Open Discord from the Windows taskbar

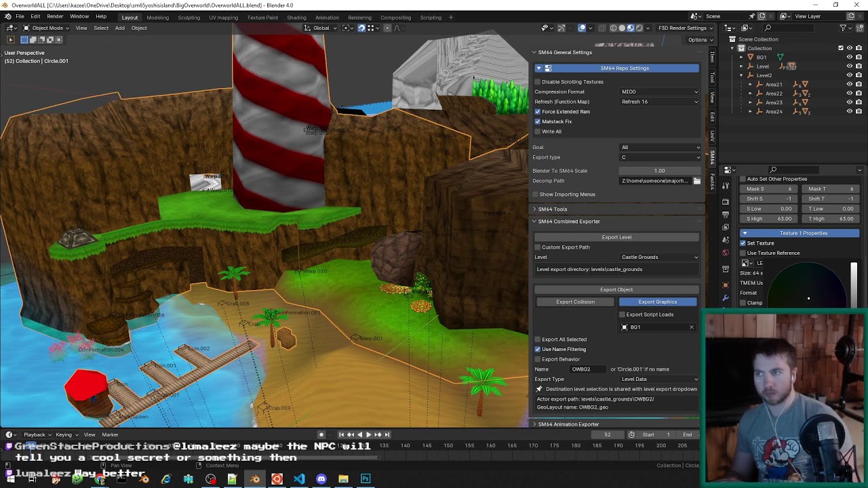321,479
